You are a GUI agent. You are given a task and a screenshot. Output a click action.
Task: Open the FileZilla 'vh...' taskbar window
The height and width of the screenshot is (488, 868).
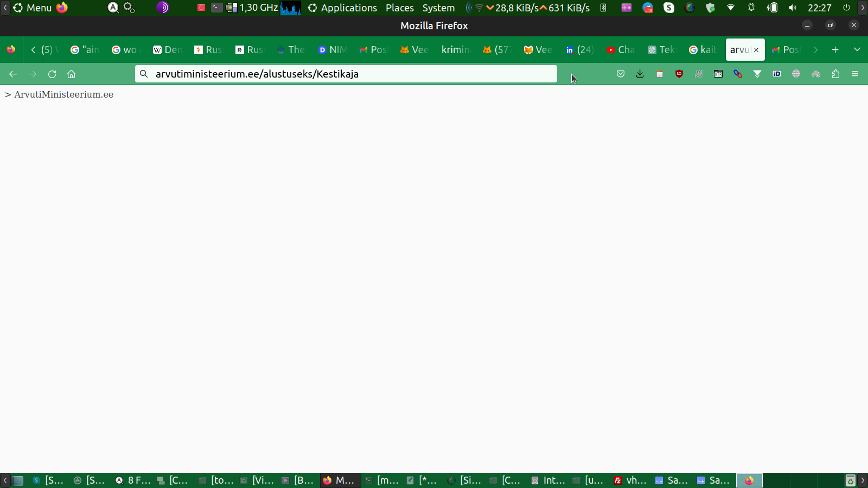(630, 480)
